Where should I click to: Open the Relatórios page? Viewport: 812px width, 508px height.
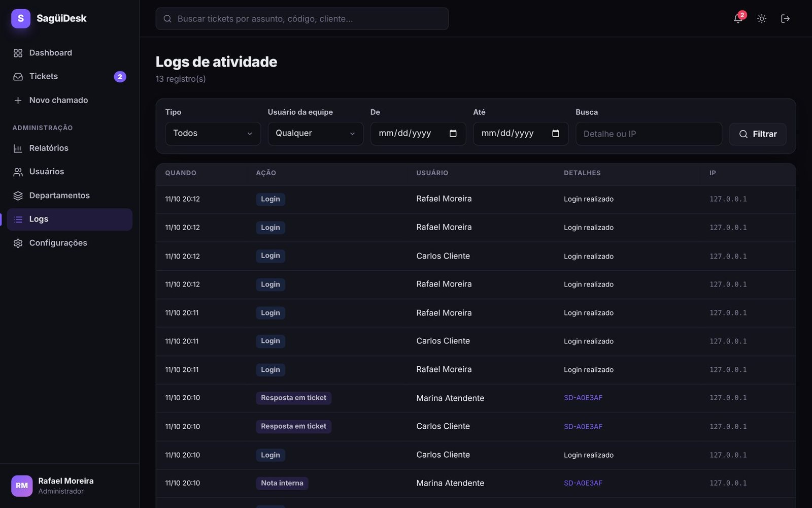coord(70,148)
